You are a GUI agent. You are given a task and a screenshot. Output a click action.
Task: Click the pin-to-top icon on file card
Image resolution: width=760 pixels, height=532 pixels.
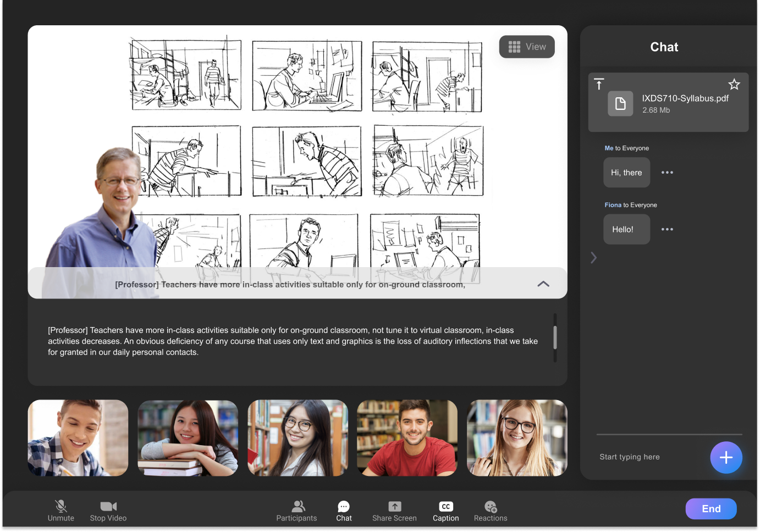pyautogui.click(x=599, y=84)
